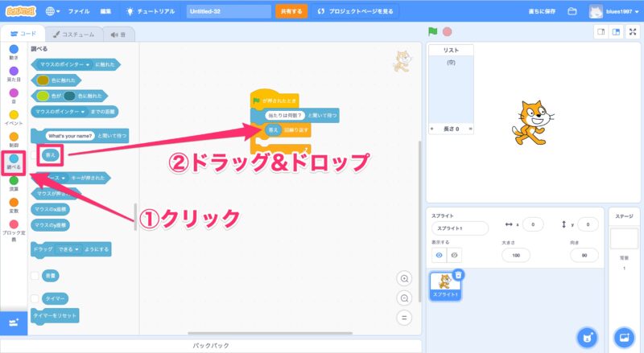Open the My Stuff folder icon

point(572,12)
